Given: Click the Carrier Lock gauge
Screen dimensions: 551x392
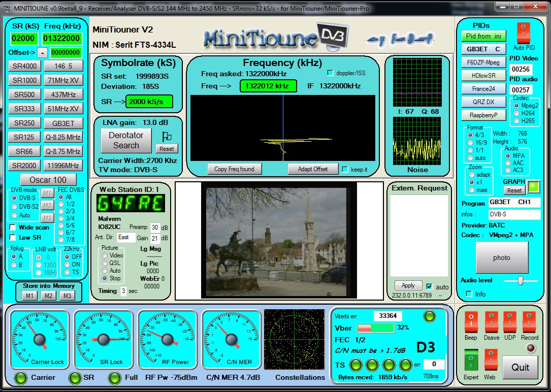Looking at the screenshot, I should pos(39,339).
